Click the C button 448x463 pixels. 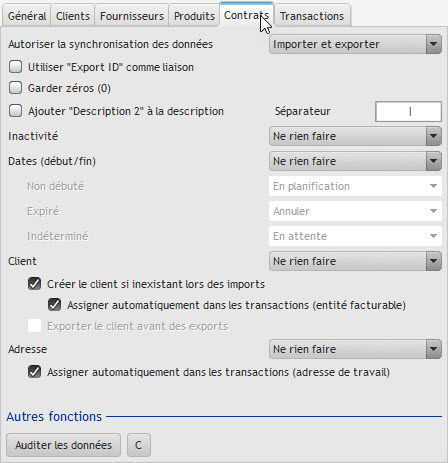coord(139,445)
